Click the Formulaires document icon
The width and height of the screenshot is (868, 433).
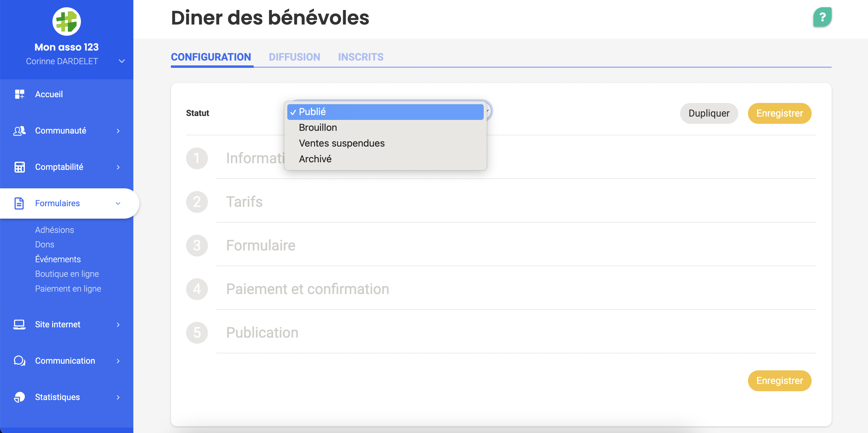(19, 203)
